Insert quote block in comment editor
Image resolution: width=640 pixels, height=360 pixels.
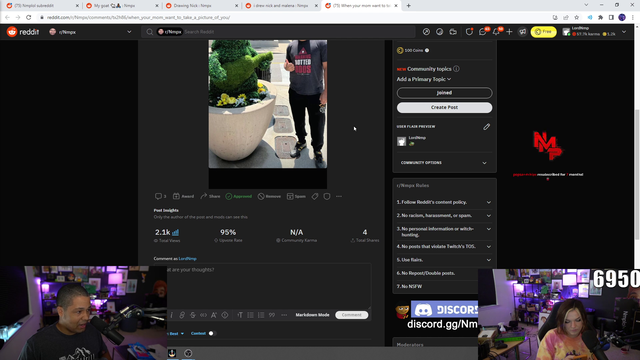(272, 315)
